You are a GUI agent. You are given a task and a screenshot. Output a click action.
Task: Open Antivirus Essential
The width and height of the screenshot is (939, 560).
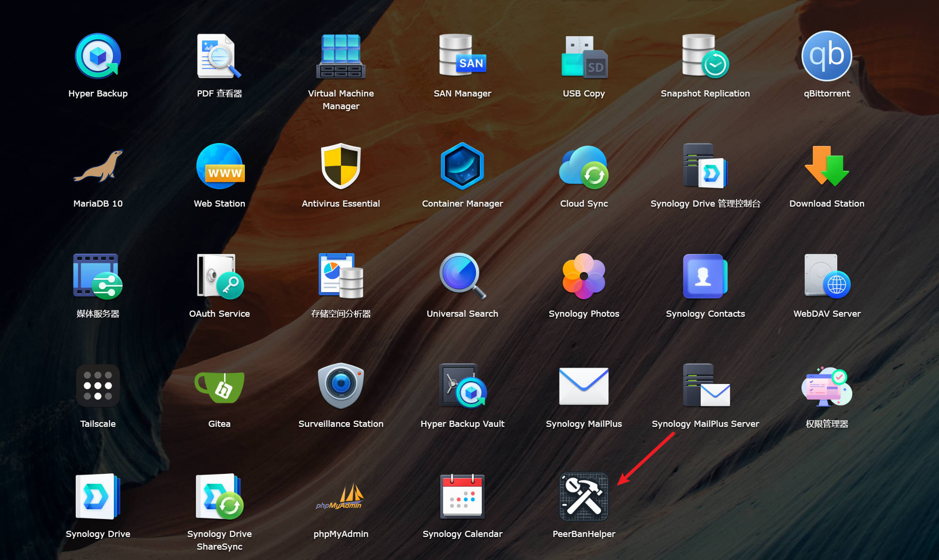point(340,167)
